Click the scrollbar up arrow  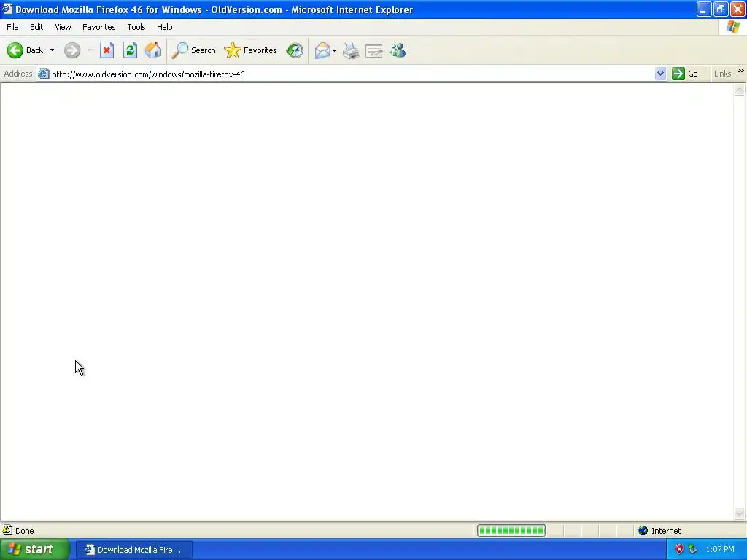pyautogui.click(x=740, y=90)
